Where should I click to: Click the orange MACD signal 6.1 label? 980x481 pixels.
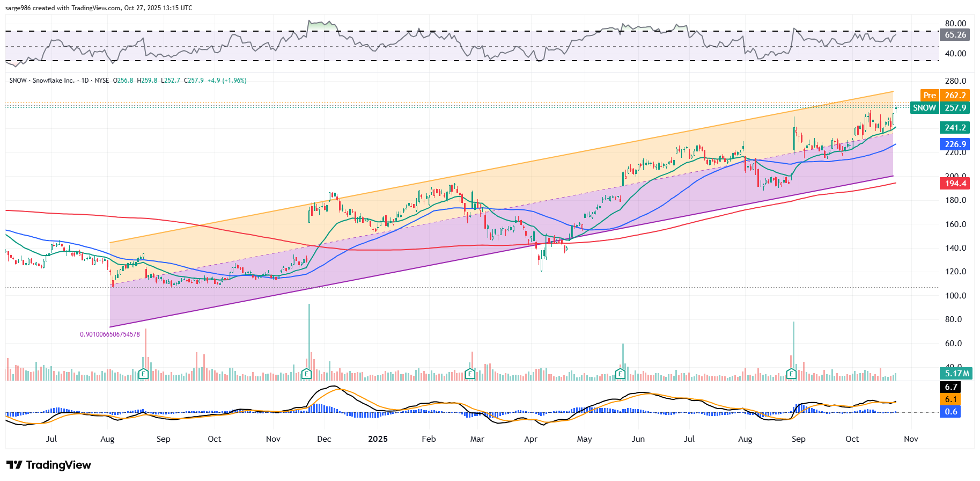[x=951, y=399]
